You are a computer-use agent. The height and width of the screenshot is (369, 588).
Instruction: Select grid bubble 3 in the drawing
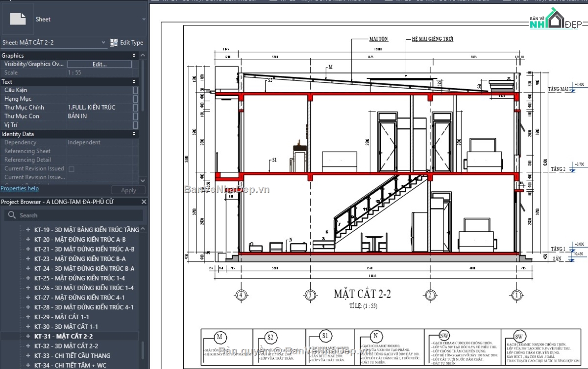pyautogui.click(x=310, y=295)
